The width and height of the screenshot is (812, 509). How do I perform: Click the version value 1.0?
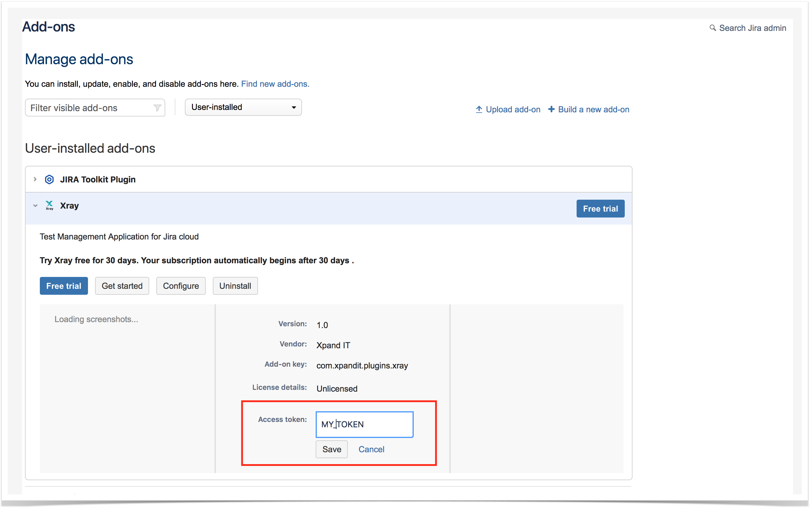coord(322,325)
